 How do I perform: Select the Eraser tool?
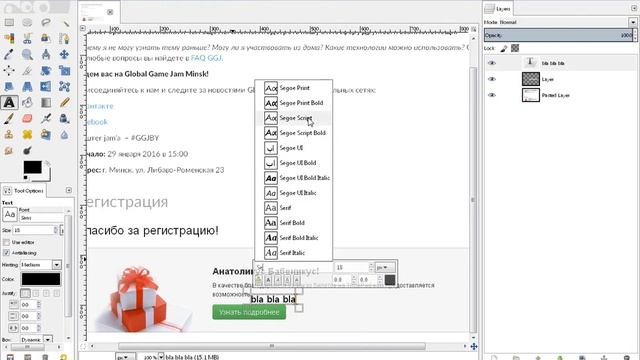27,118
